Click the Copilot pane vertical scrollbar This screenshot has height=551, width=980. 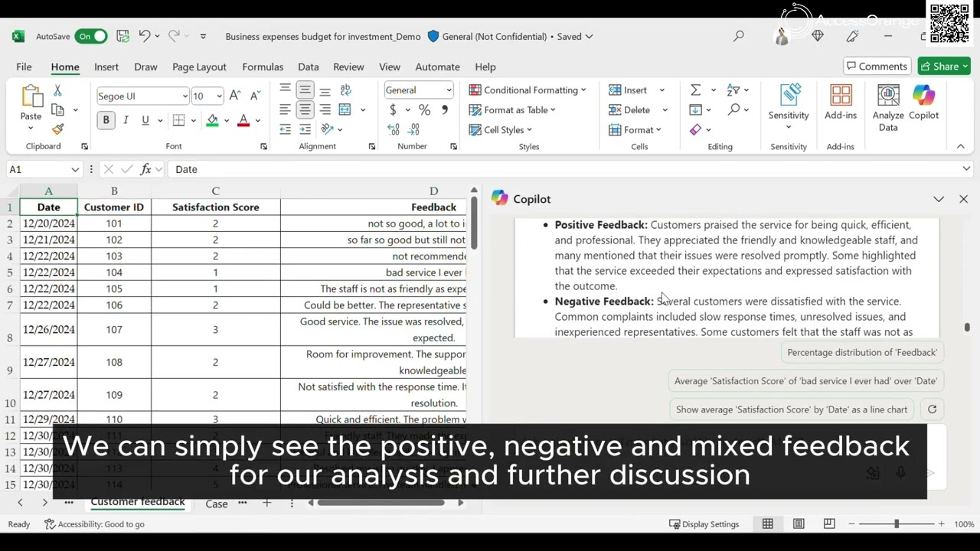(967, 328)
